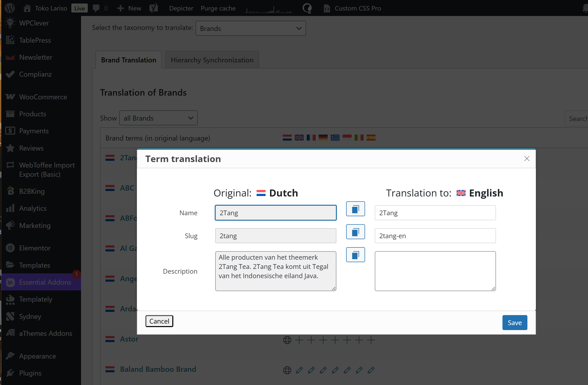588x385 pixels.
Task: Click the Spanish flag column header
Action: (371, 138)
